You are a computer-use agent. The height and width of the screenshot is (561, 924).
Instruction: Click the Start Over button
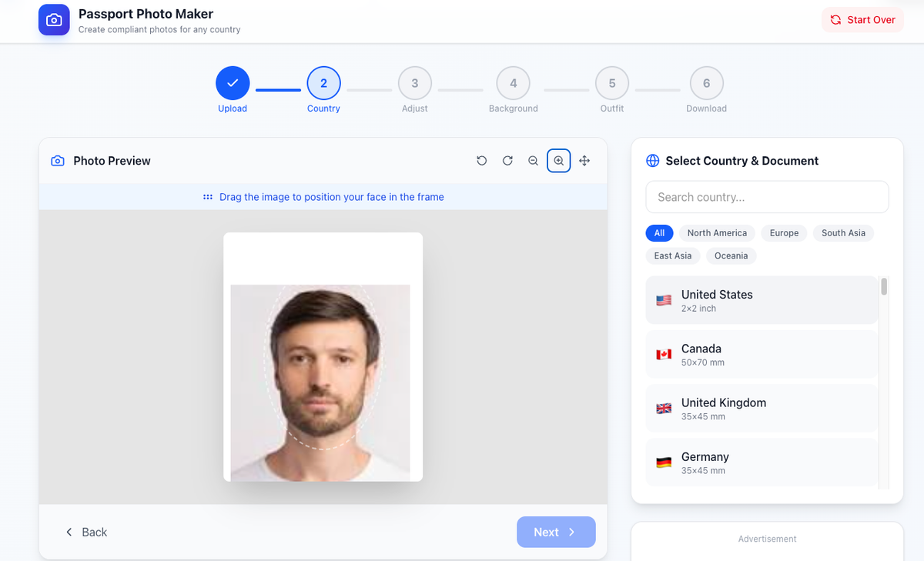click(862, 20)
